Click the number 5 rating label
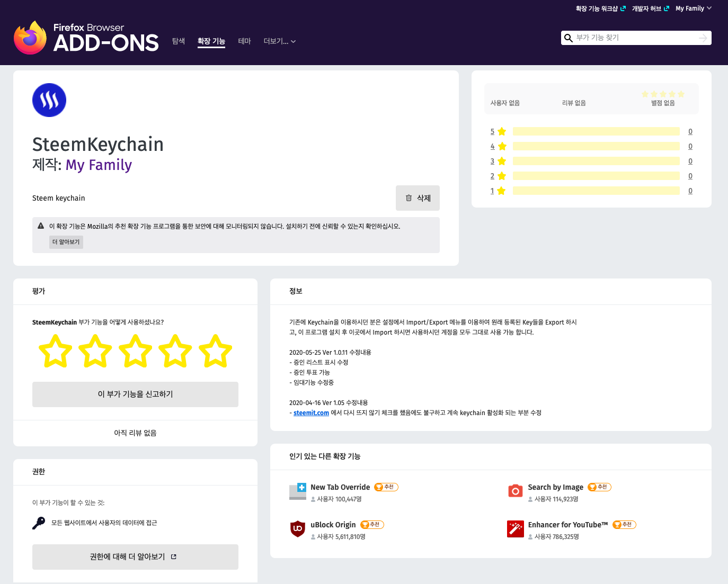The width and height of the screenshot is (728, 584). click(492, 131)
